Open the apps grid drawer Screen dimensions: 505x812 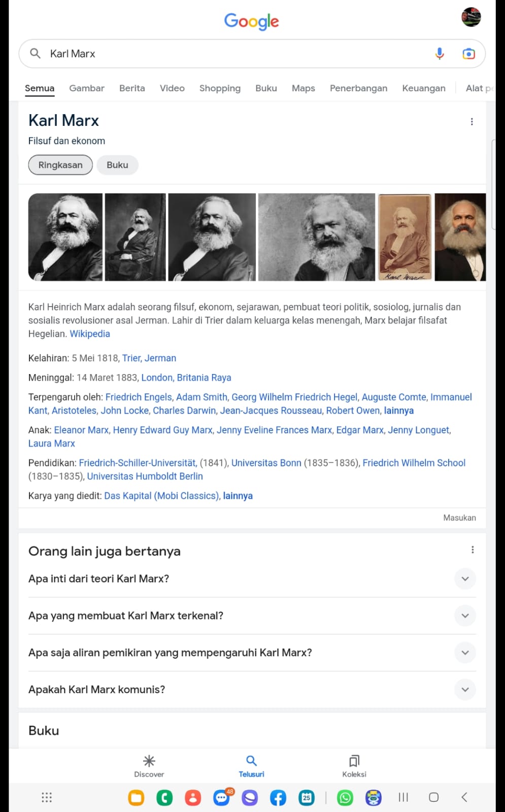point(47,797)
